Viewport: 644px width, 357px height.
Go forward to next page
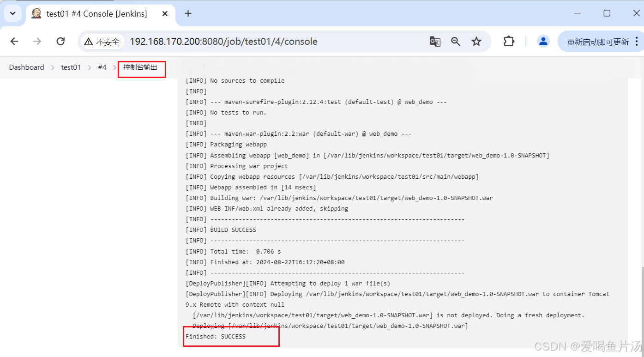click(x=37, y=42)
